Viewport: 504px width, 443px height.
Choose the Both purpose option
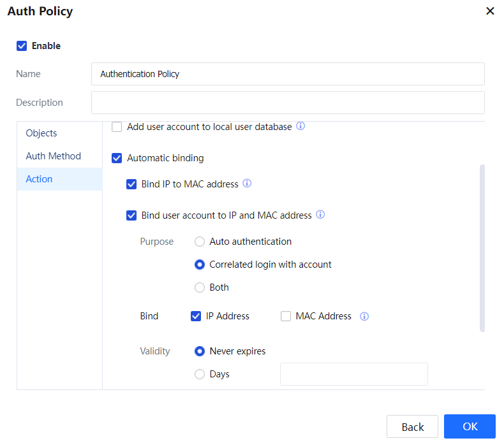click(200, 287)
